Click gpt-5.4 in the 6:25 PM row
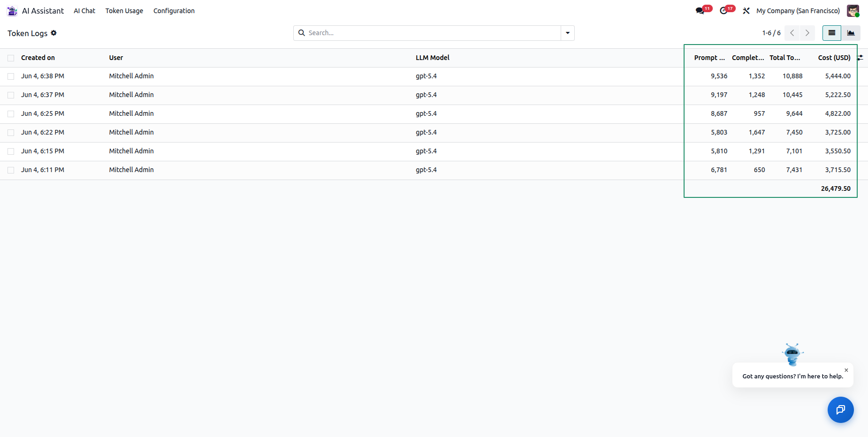The height and width of the screenshot is (437, 868). 426,113
